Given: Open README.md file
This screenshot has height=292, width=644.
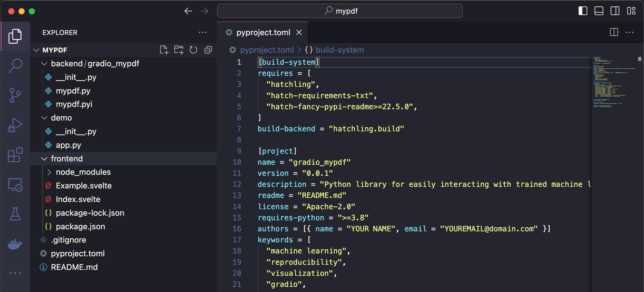Looking at the screenshot, I should tap(123, 267).
